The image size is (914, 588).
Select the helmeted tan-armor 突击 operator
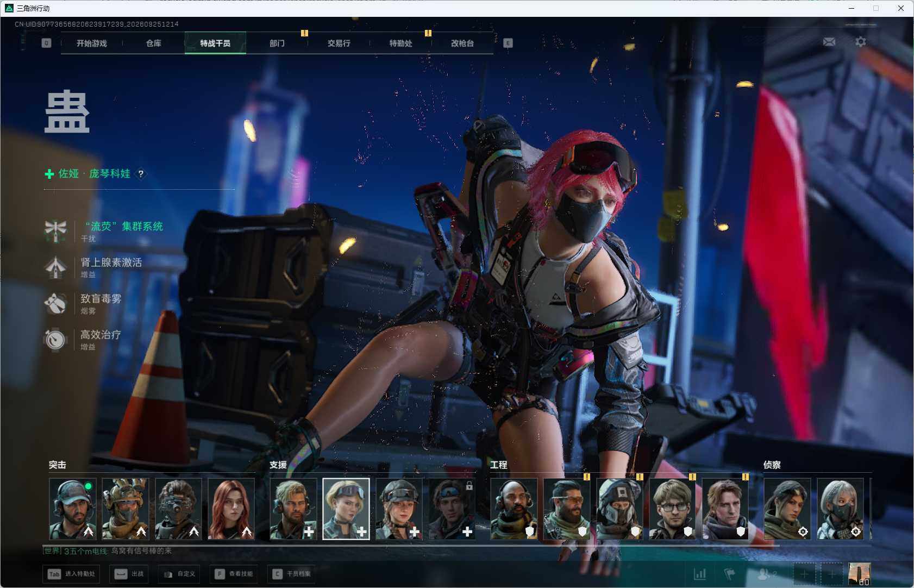126,509
